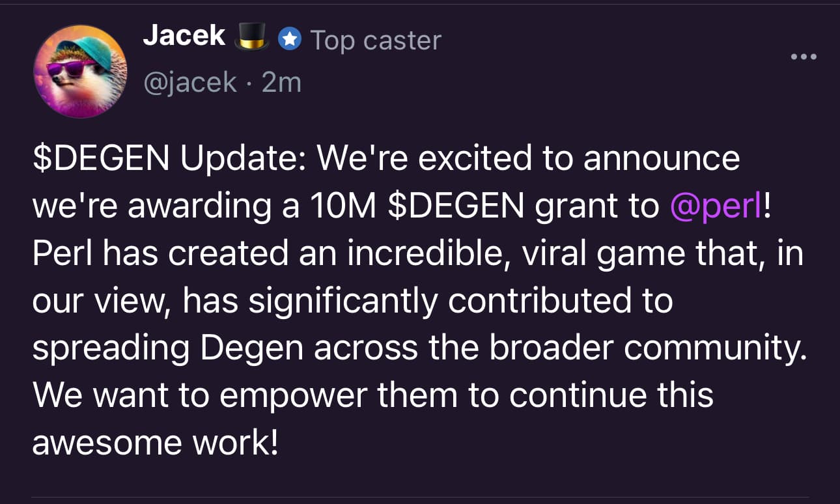Viewport: 840px width, 504px height.
Task: Click the blue star power badge
Action: tap(289, 40)
